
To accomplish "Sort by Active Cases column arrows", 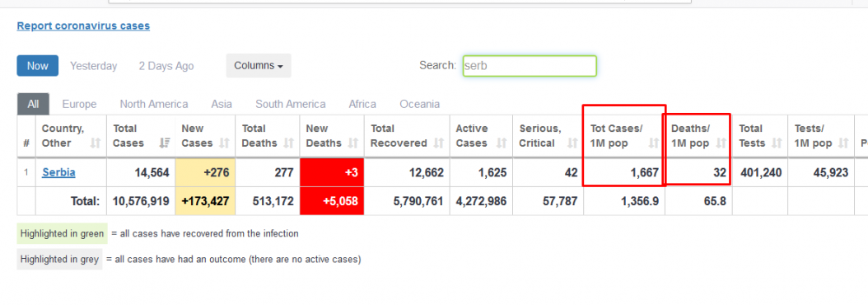I will [502, 143].
